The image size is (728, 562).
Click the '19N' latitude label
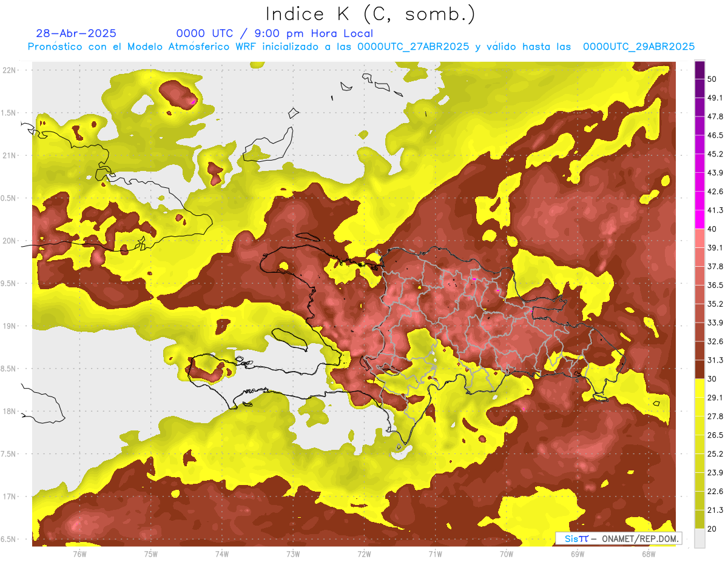point(9,326)
